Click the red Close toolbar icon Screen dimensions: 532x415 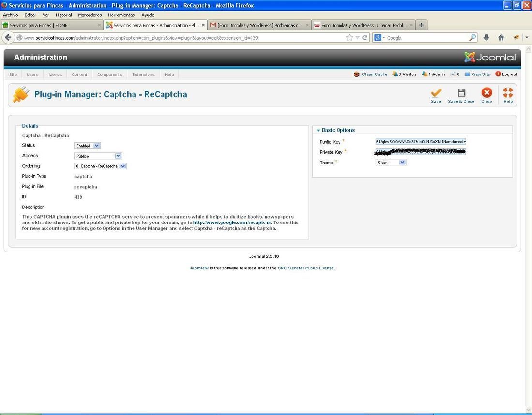tap(487, 93)
